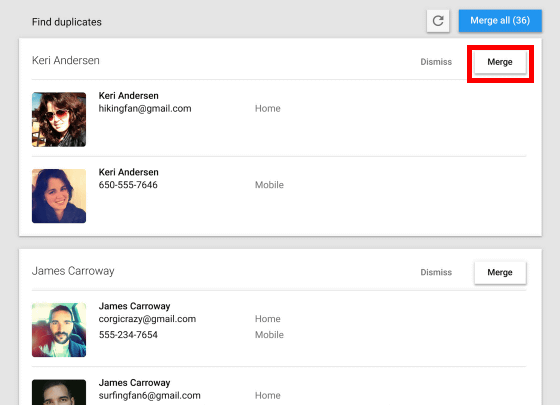Screen dimensions: 560x405
Task: Click Home label next to surfingfan6@gmail.com
Action: pyautogui.click(x=268, y=396)
